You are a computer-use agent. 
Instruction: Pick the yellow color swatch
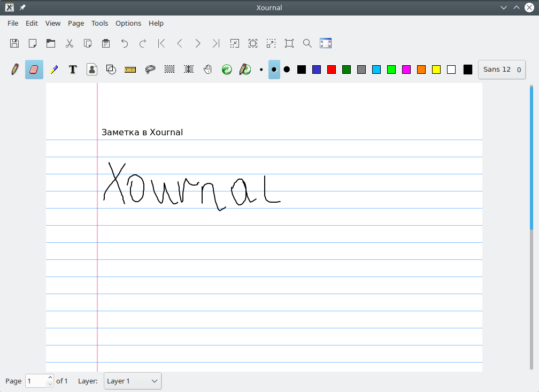click(x=436, y=70)
